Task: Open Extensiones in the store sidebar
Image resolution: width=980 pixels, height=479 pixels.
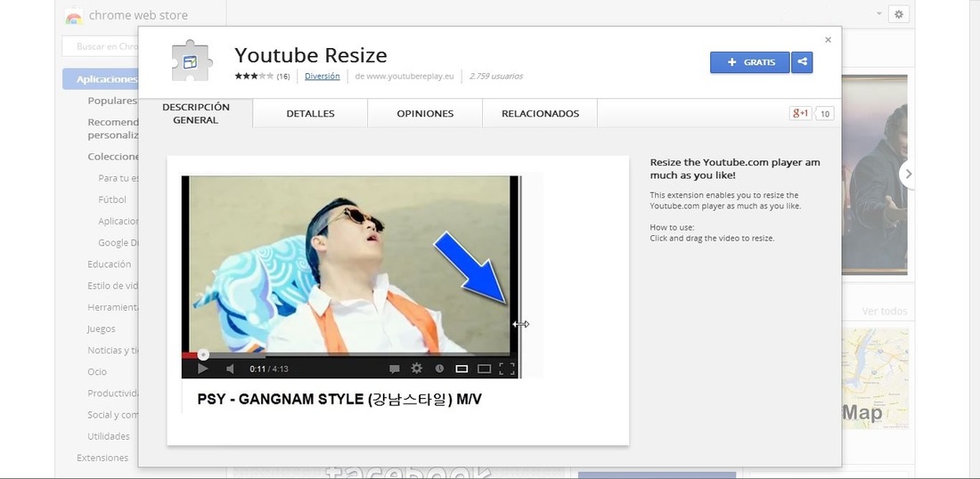Action: click(x=102, y=458)
